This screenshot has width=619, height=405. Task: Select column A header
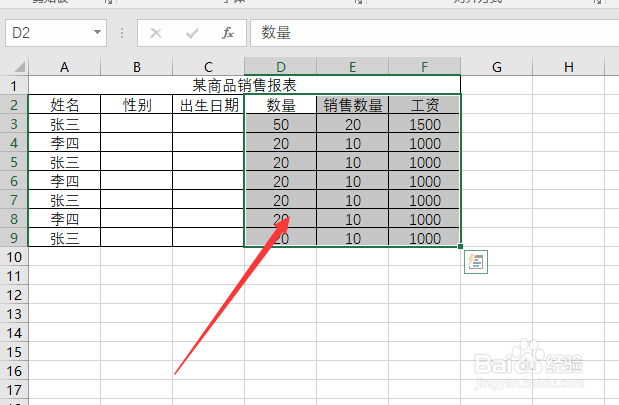click(64, 66)
